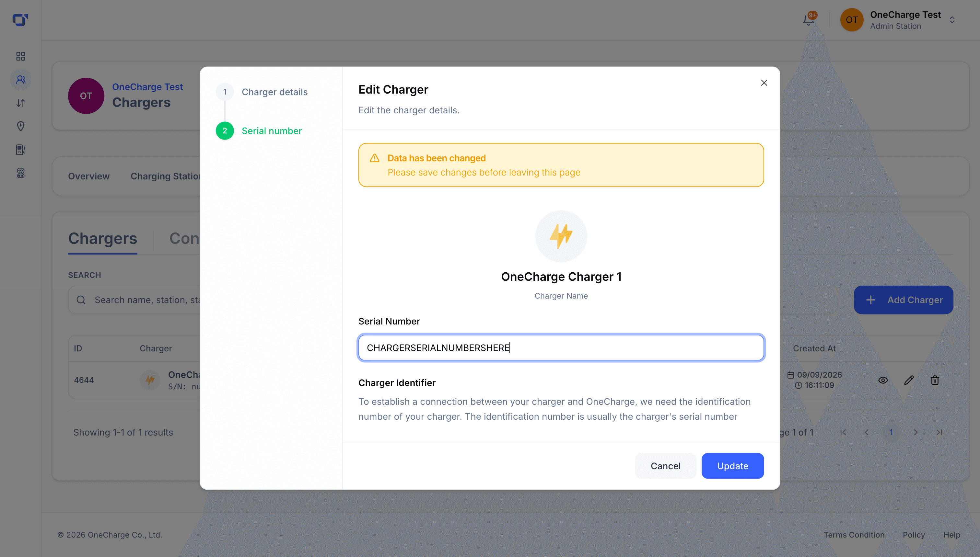Click the warning triangle icon in alert

click(x=374, y=158)
